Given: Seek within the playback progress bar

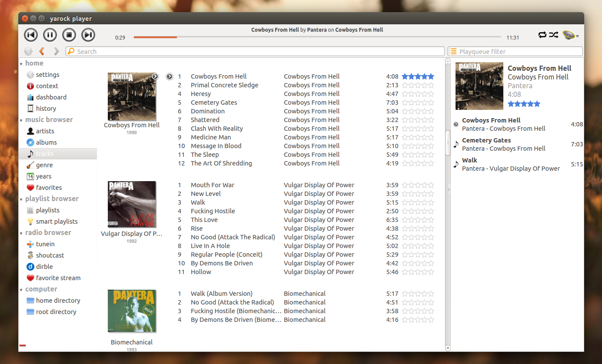Looking at the screenshot, I should pyautogui.click(x=317, y=37).
